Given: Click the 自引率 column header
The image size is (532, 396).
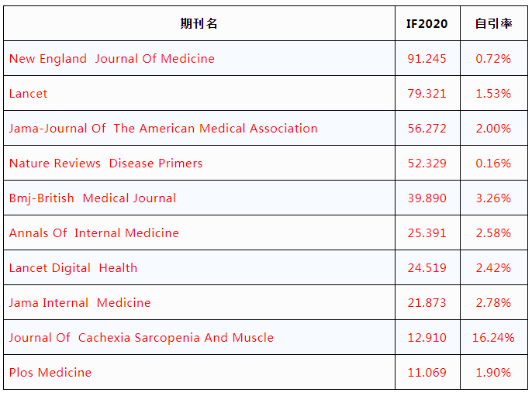Looking at the screenshot, I should (493, 23).
